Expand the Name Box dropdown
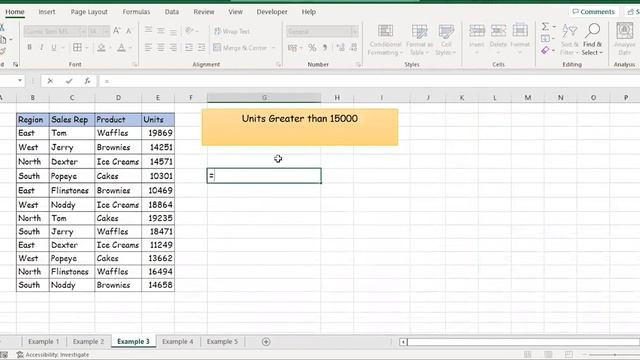Screen dimensions: 640x360 (20, 81)
